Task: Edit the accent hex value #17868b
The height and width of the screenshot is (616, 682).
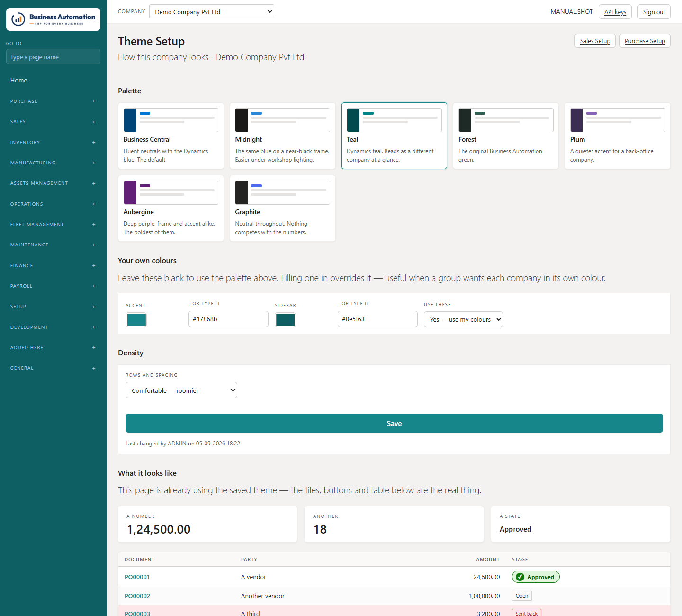Action: pyautogui.click(x=228, y=319)
